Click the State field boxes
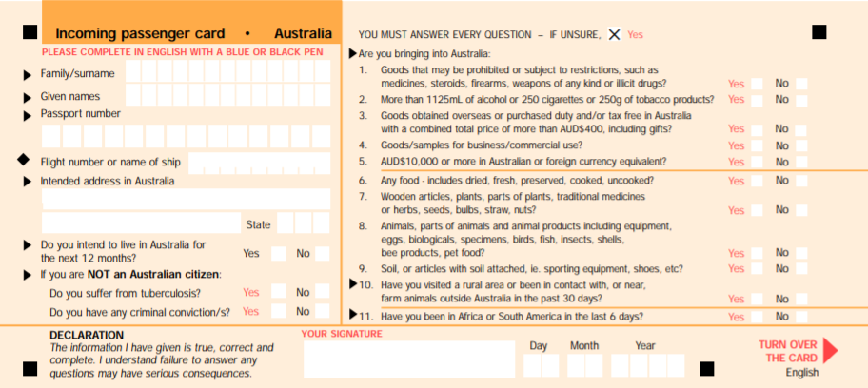868x388 pixels. click(x=303, y=223)
